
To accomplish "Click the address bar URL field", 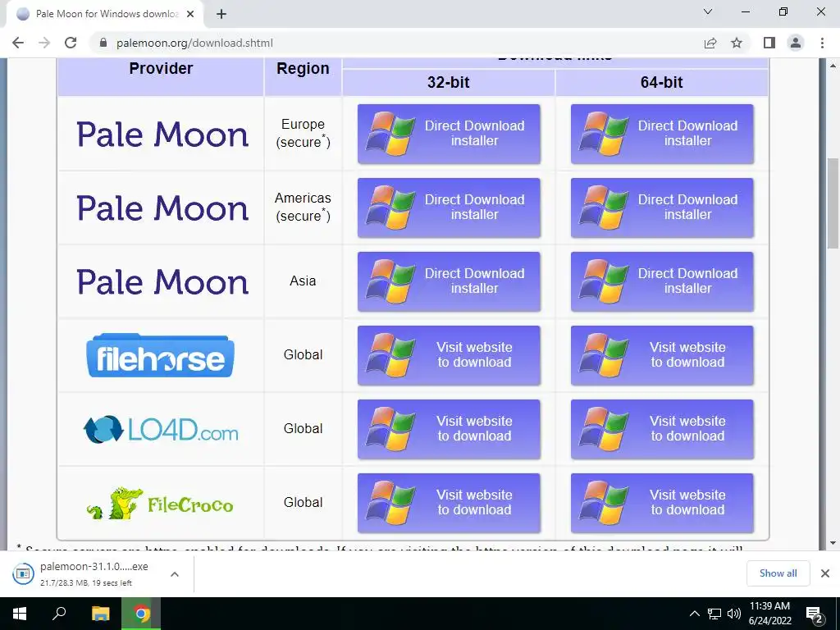I will [x=396, y=43].
